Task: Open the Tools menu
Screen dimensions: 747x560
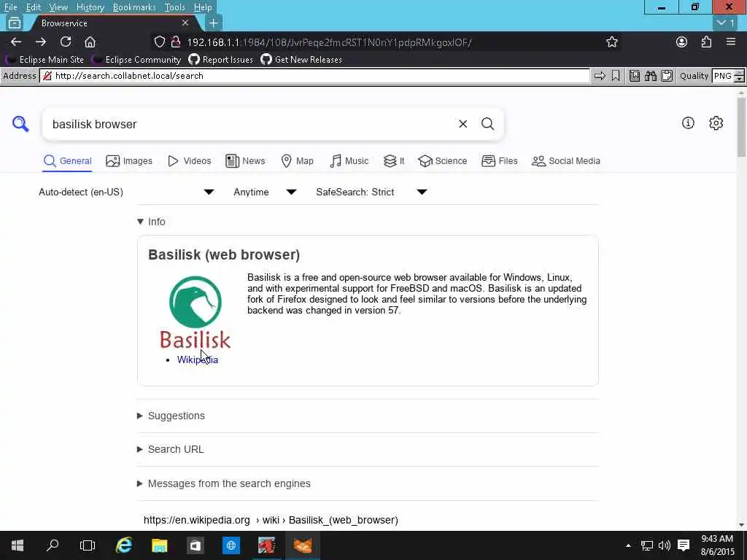Action: click(175, 7)
